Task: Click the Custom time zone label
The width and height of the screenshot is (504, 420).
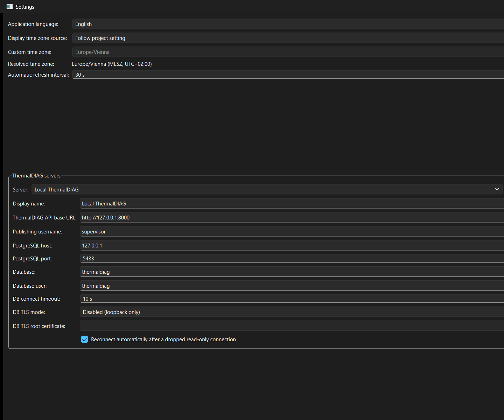Action: pyautogui.click(x=30, y=52)
